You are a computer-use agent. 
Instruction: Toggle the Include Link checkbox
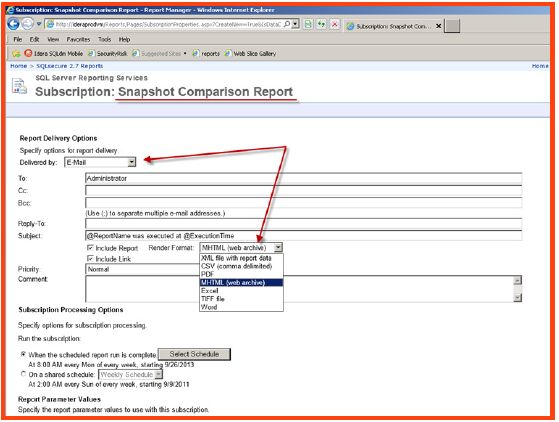90,258
